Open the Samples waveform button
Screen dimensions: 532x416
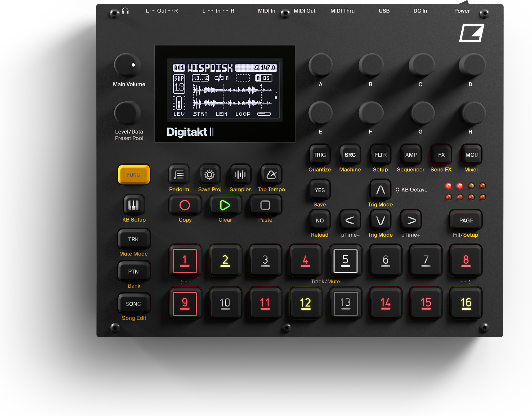point(240,175)
